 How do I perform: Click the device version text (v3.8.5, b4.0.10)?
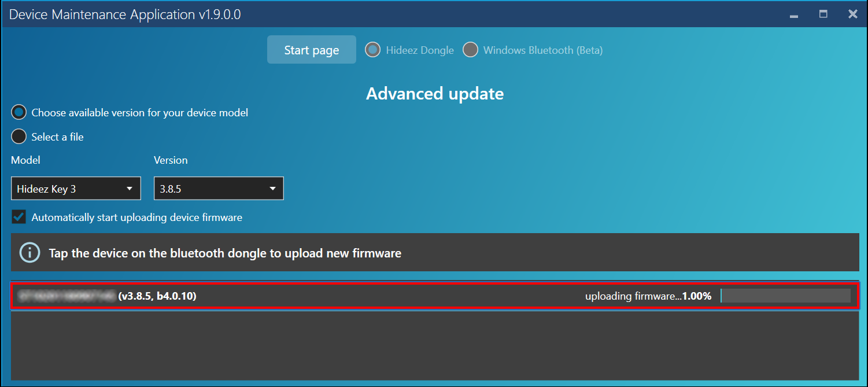(x=157, y=296)
